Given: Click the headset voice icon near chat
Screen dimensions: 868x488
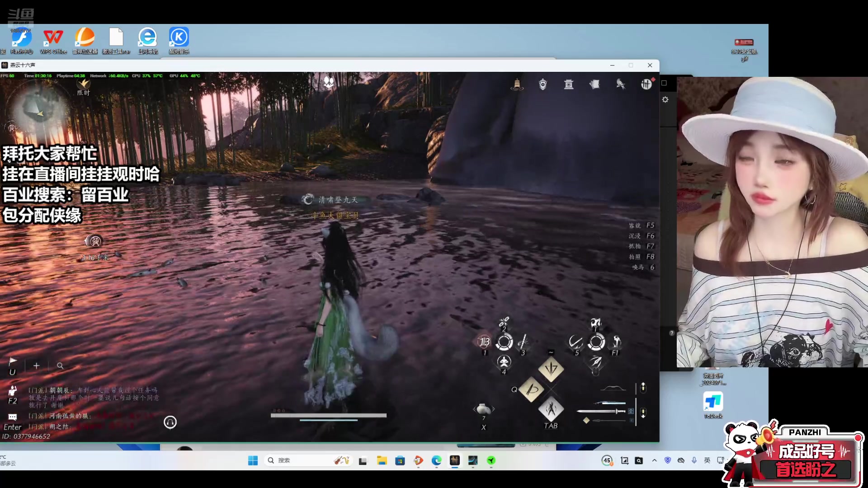Looking at the screenshot, I should point(170,422).
